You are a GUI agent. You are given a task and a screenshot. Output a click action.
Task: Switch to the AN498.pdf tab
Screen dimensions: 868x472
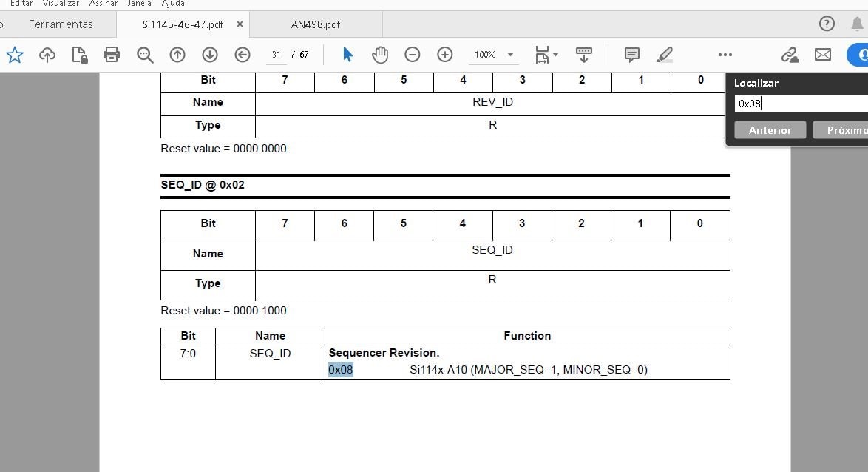(x=316, y=24)
